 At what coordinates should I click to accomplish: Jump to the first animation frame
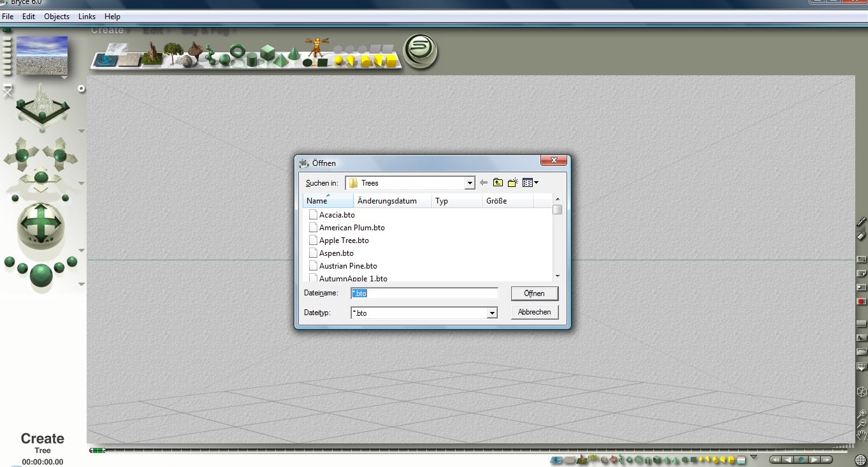pyautogui.click(x=776, y=459)
